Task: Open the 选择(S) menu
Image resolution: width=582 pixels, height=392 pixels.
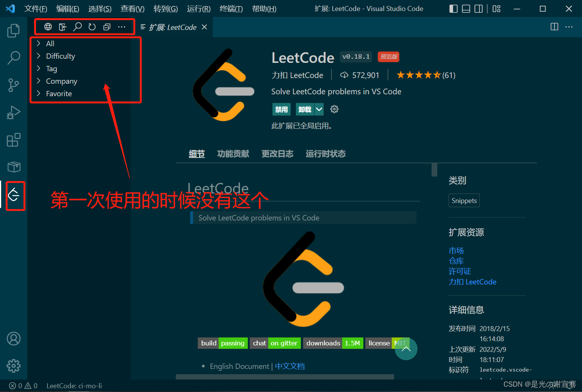Action: coord(100,9)
